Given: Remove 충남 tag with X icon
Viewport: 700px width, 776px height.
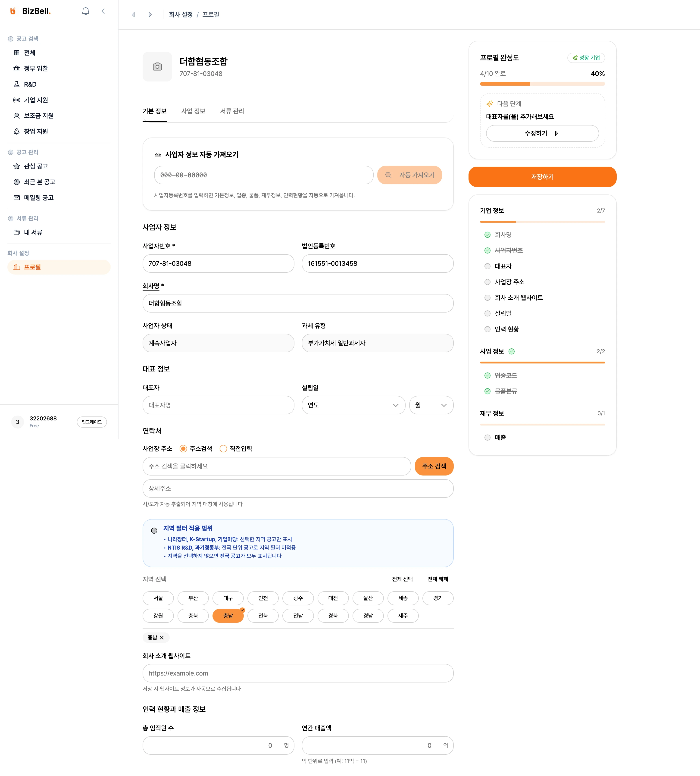Looking at the screenshot, I should (162, 638).
